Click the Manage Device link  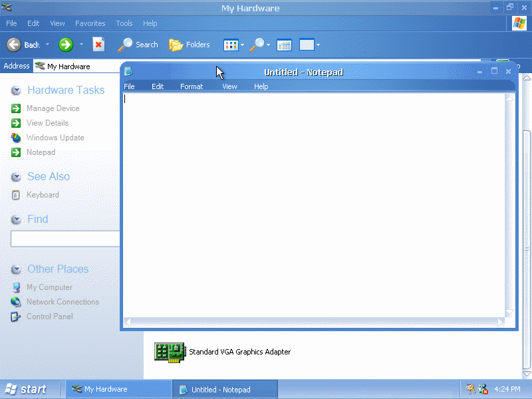53,108
